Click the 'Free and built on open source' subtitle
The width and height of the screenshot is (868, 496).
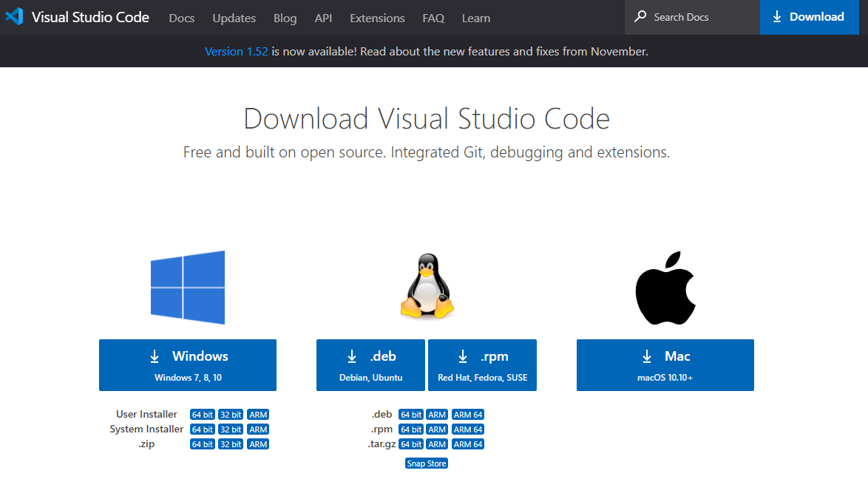(427, 152)
